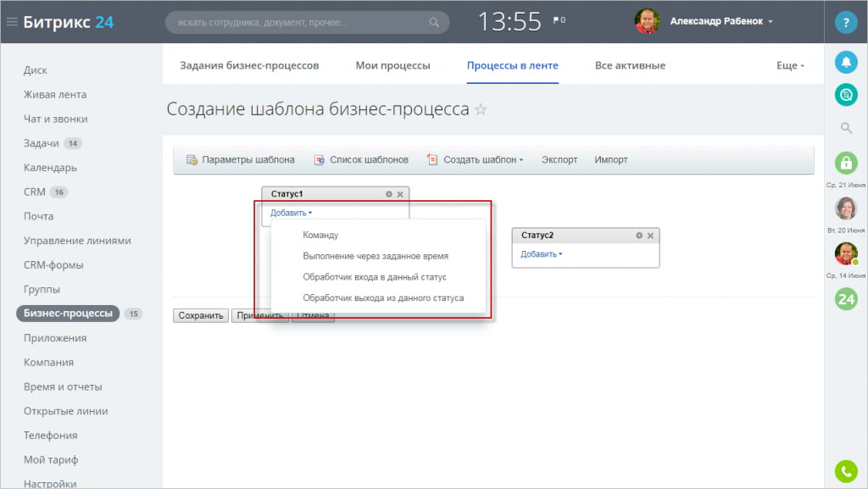
Task: Click the green chat messages icon
Action: pyautogui.click(x=846, y=95)
